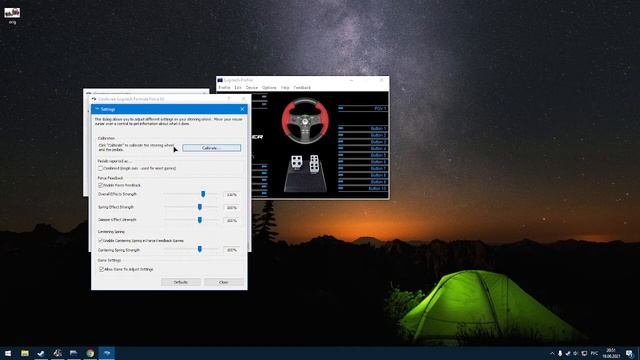Open the desktop shortcut icon at top-left

pyautogui.click(x=12, y=16)
